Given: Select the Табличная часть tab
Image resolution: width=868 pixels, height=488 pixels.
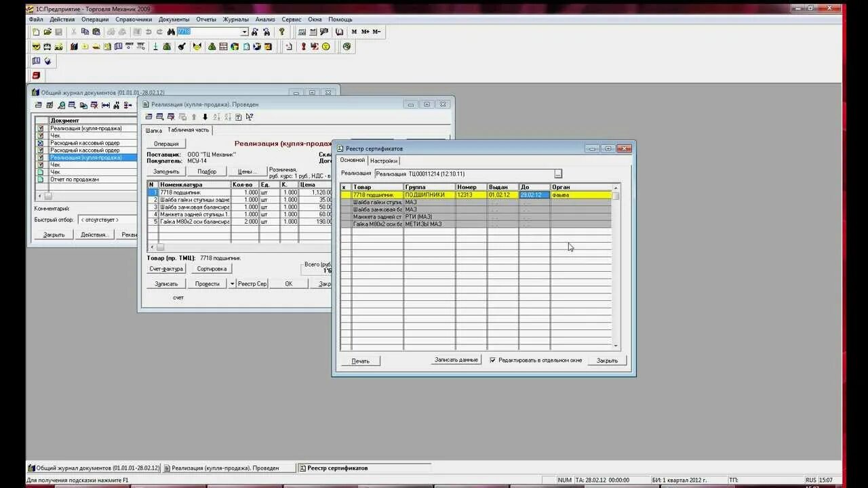Looking at the screenshot, I should 189,129.
